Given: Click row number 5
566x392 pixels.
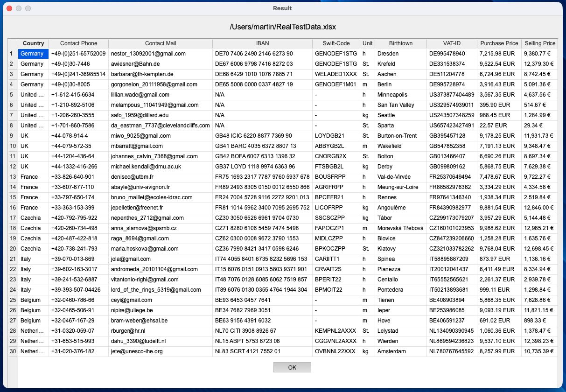Looking at the screenshot, I should tap(11, 95).
